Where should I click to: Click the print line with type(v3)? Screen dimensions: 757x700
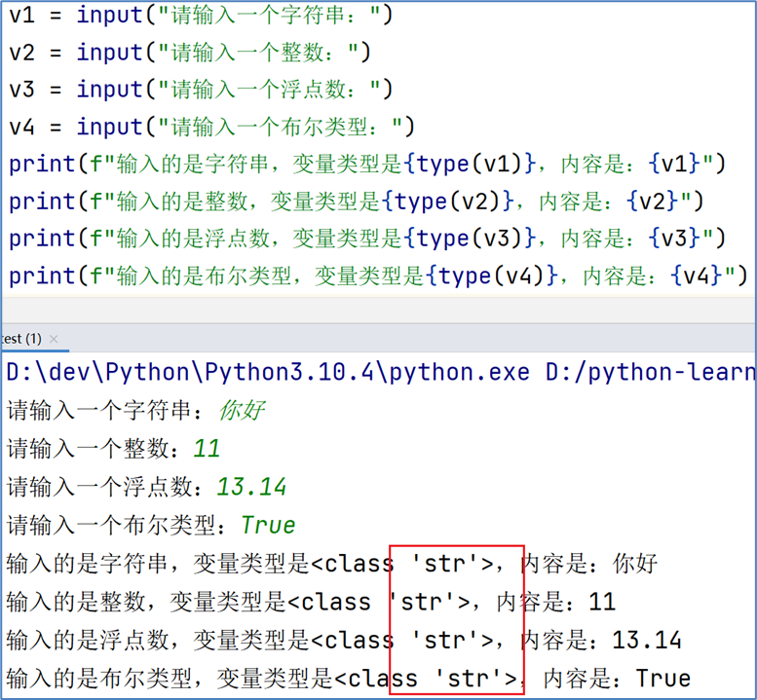click(367, 239)
